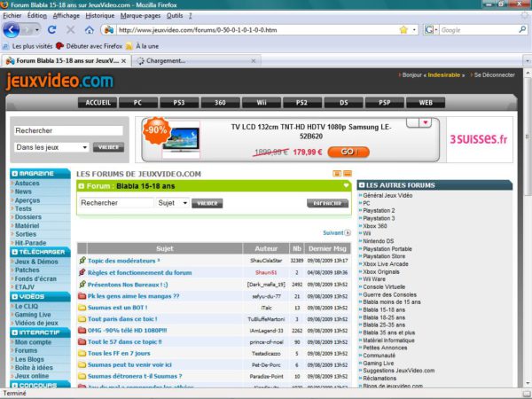Open Playstation 3 forum link

379,218
